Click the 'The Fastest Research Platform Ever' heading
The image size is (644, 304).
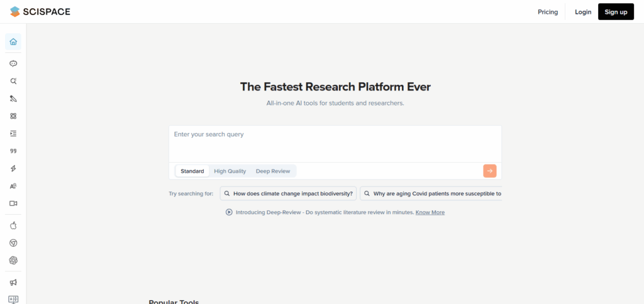click(335, 87)
